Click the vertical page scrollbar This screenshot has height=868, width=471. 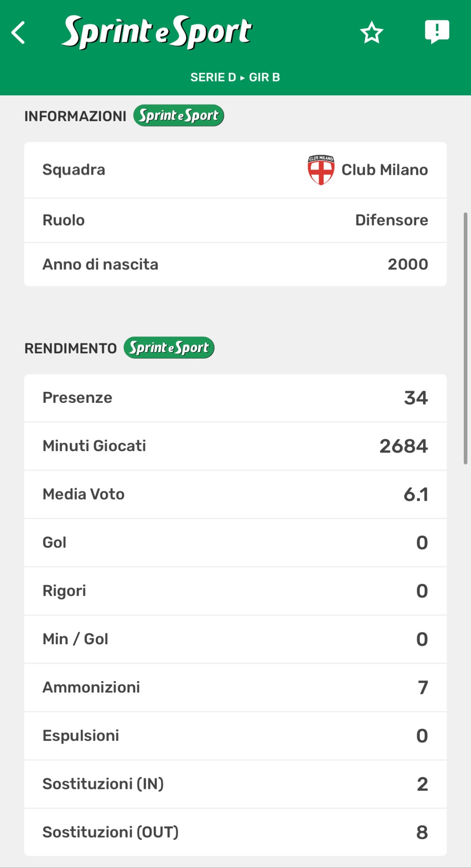coord(465,338)
